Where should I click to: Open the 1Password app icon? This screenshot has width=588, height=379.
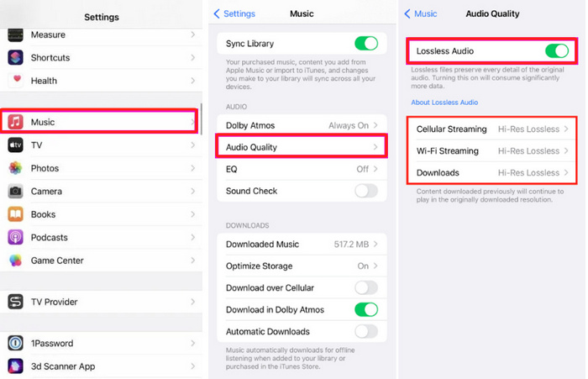15,343
